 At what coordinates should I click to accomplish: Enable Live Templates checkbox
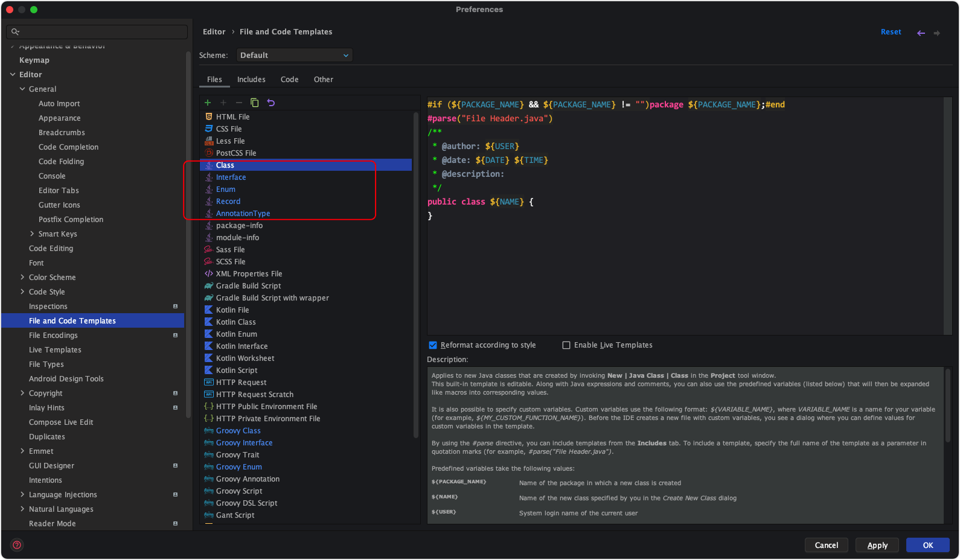coord(566,345)
